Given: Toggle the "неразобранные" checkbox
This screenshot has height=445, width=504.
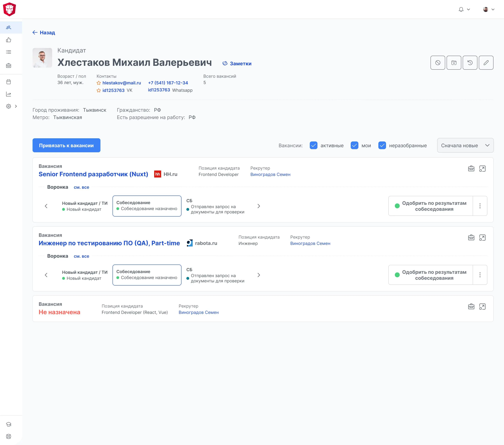Looking at the screenshot, I should (382, 145).
